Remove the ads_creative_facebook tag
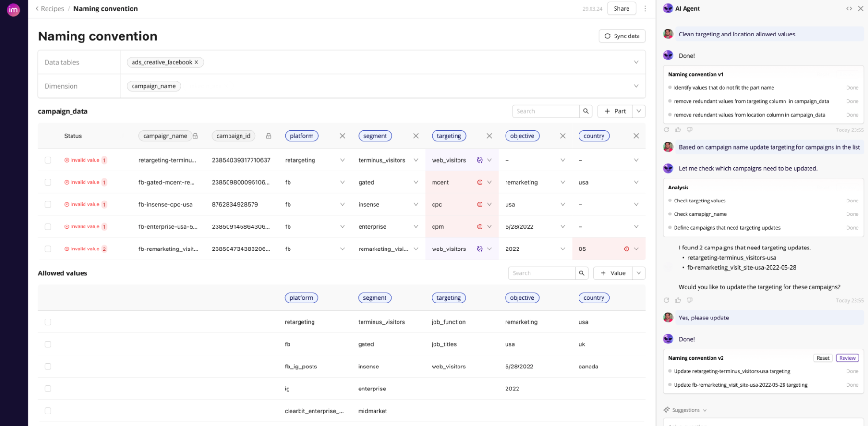 (x=196, y=62)
